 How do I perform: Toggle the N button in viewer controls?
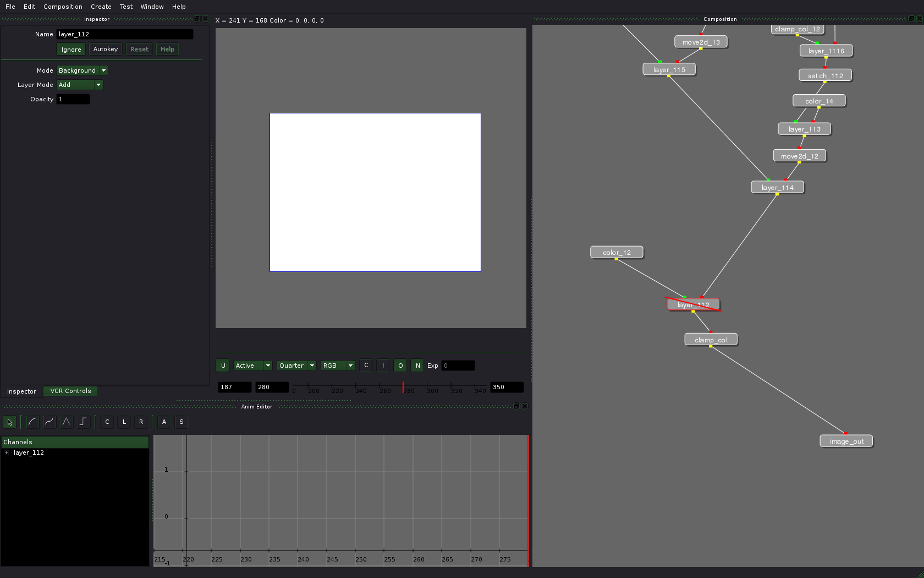click(x=417, y=366)
